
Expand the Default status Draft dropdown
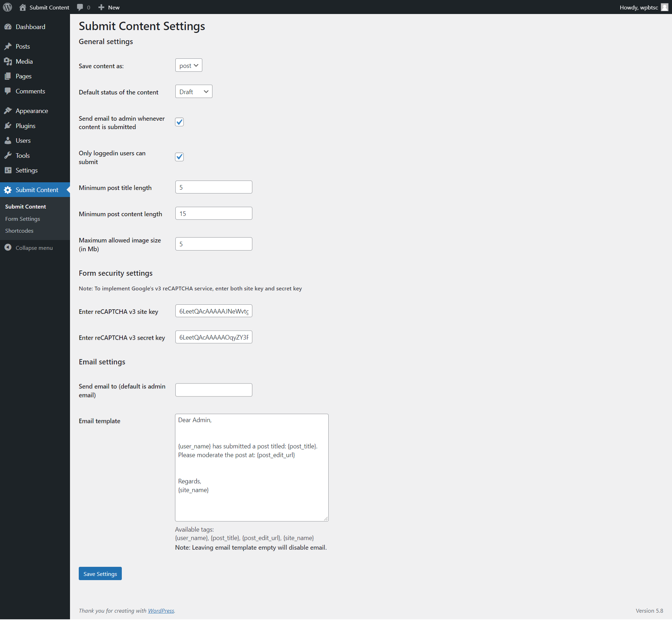194,92
